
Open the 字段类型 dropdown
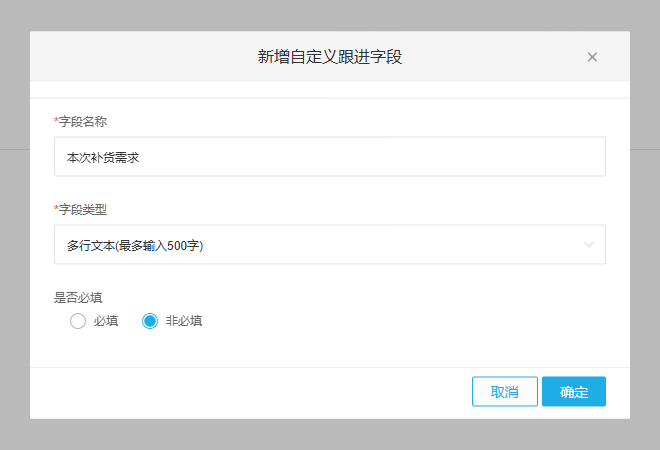(x=330, y=245)
